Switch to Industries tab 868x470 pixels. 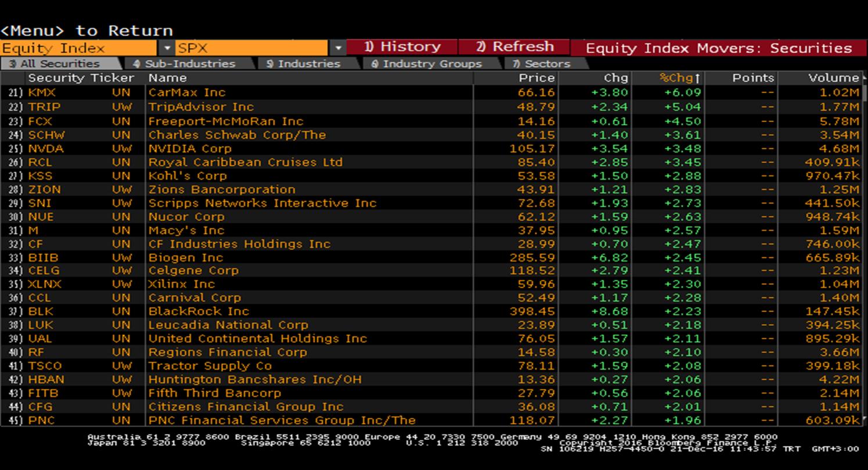tap(303, 64)
